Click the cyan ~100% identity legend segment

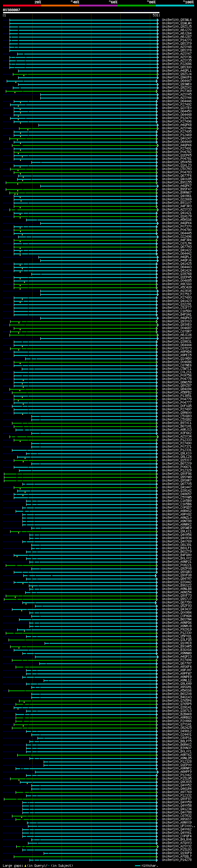click(x=175, y=6)
